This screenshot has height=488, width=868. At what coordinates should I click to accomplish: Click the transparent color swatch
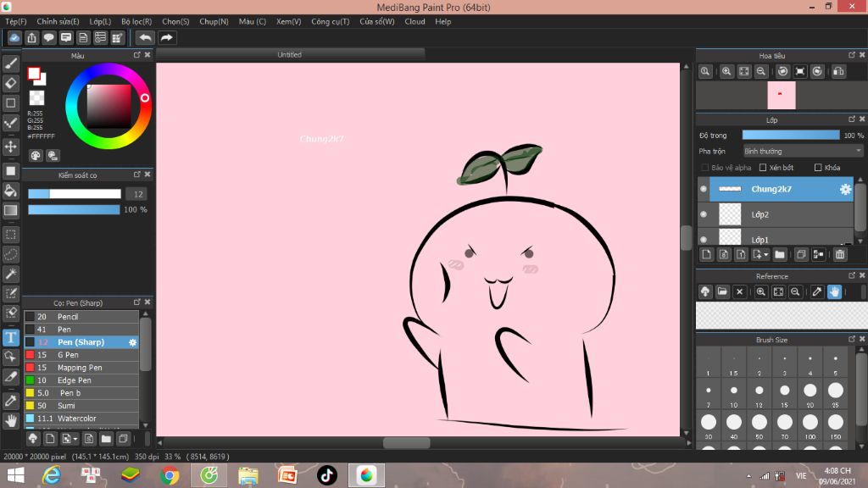click(36, 98)
